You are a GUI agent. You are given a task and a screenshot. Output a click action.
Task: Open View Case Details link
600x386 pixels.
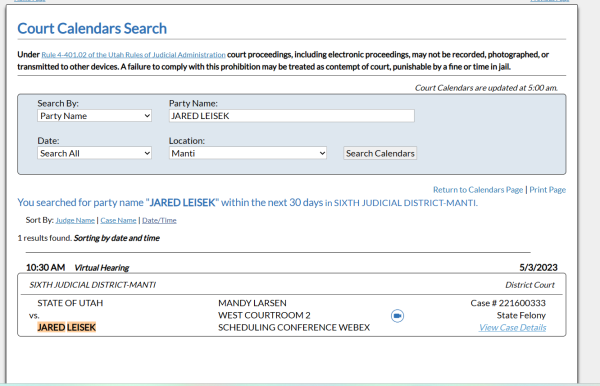(x=512, y=327)
